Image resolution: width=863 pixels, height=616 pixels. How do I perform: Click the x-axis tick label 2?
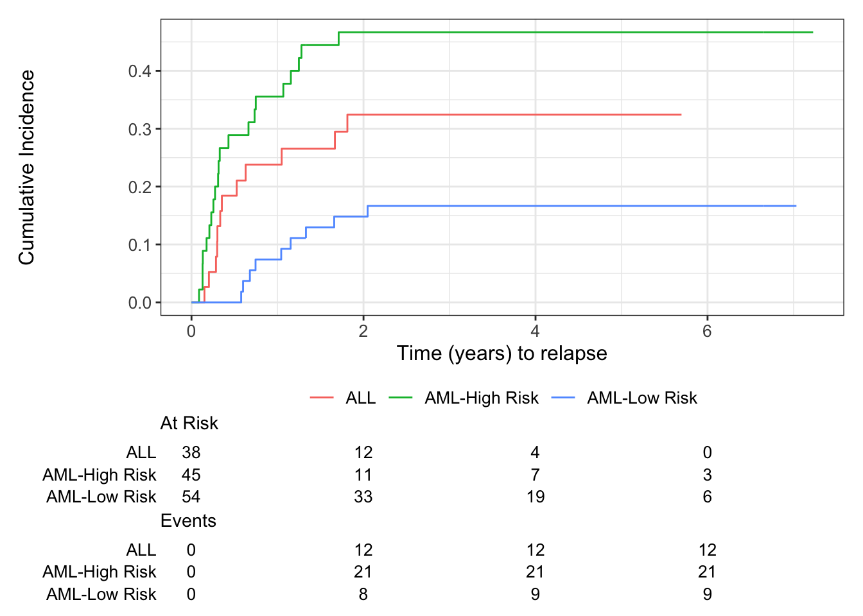[363, 331]
